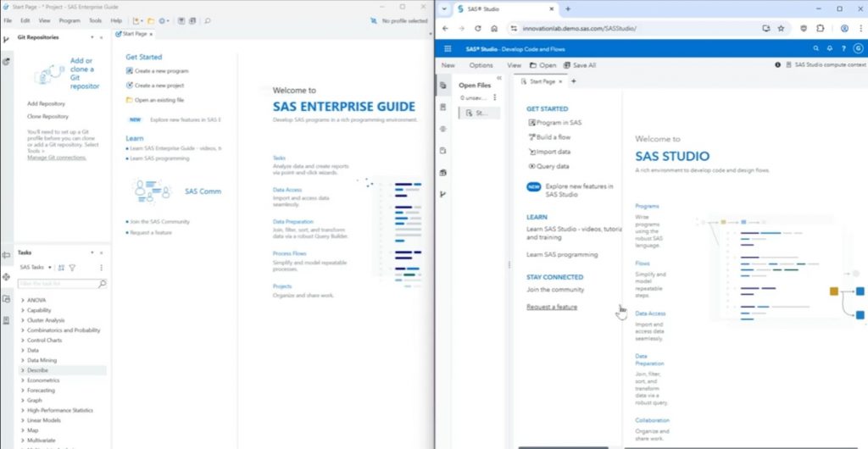868x449 pixels.
Task: Open the Options menu in SAS Studio
Action: (x=481, y=65)
